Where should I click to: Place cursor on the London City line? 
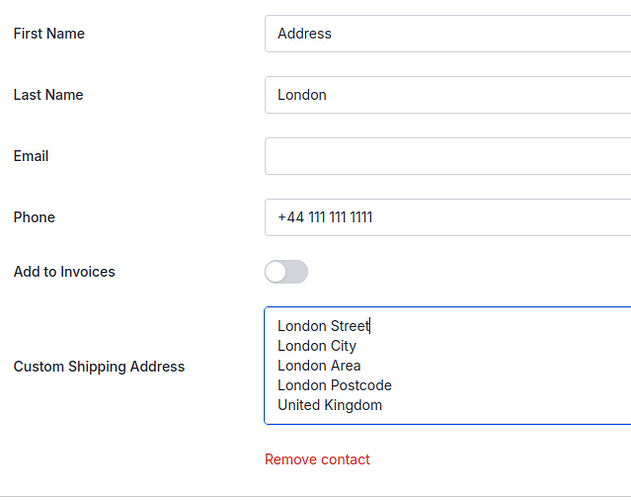(317, 346)
